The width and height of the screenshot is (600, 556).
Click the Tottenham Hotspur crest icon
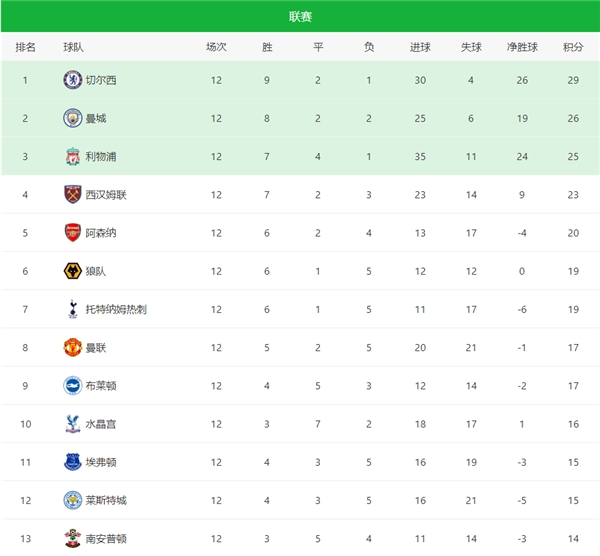pos(72,309)
